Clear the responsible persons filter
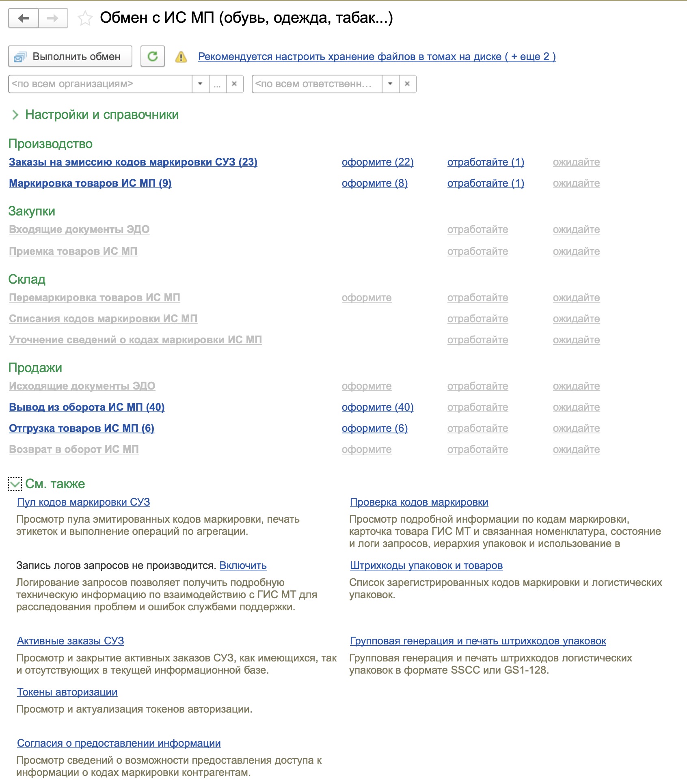Image resolution: width=687 pixels, height=784 pixels. click(407, 84)
